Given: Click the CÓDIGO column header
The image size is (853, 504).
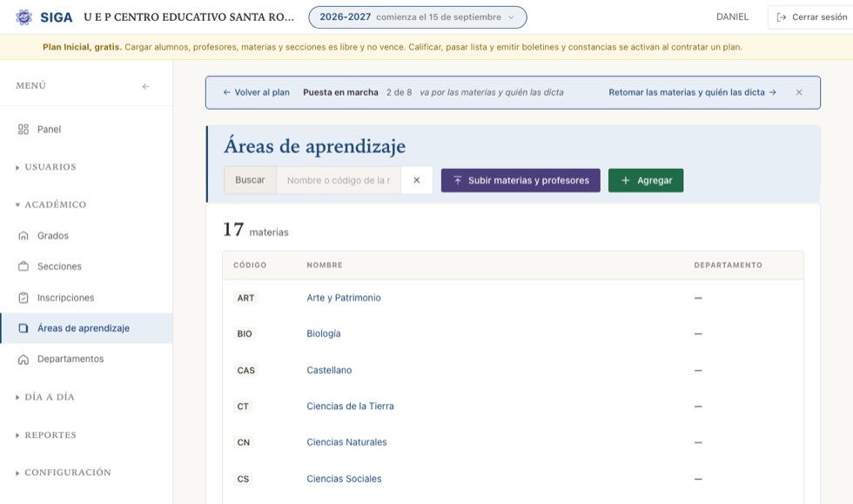Looking at the screenshot, I should point(251,265).
